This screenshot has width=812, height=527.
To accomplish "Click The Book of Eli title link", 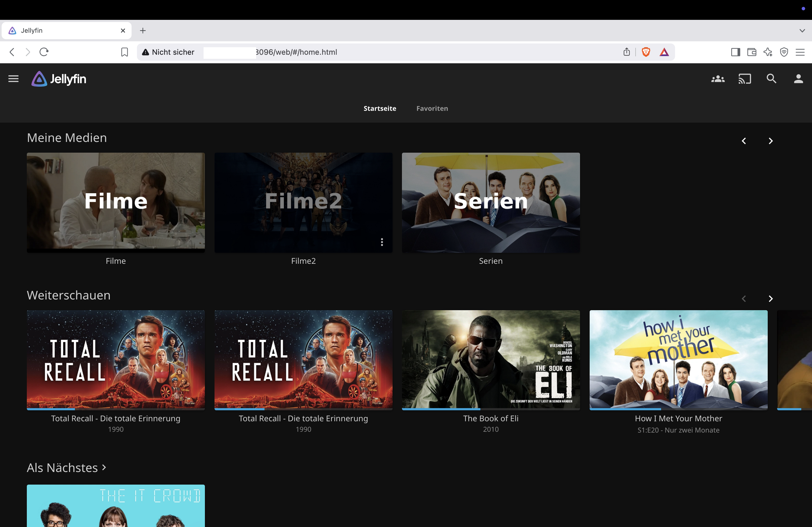I will pos(491,418).
